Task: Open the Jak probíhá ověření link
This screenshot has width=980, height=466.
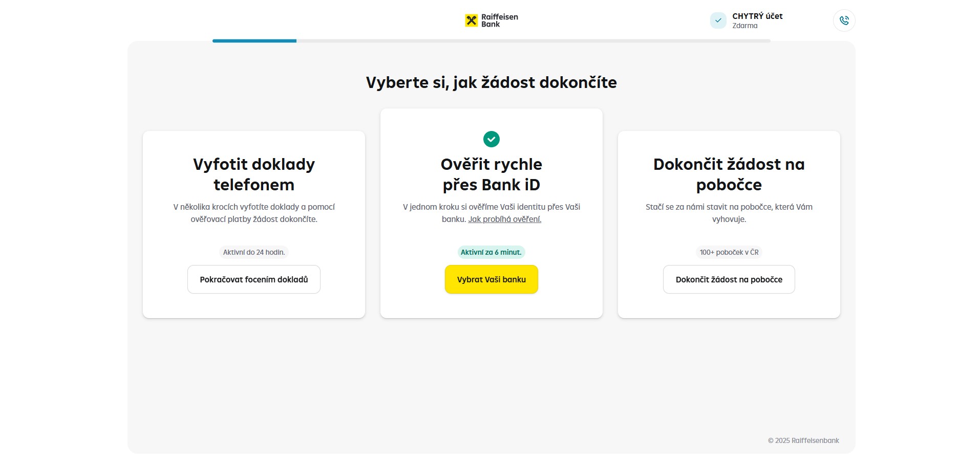Action: pyautogui.click(x=504, y=219)
